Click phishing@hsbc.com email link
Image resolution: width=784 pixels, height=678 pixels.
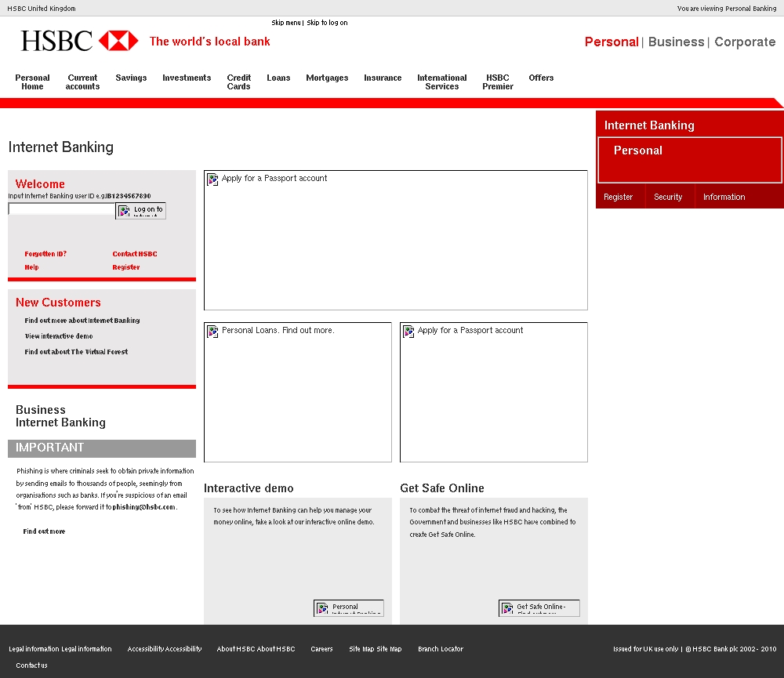144,507
